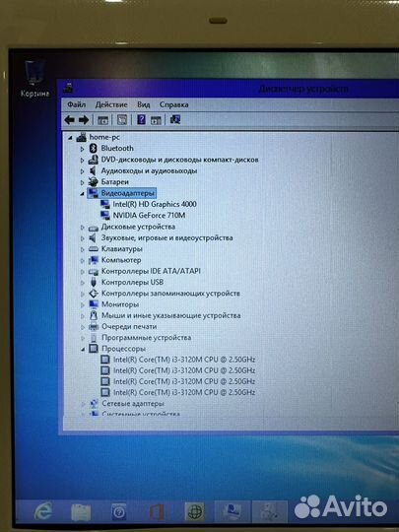Select the Видеоадаптеры category label

127,193
